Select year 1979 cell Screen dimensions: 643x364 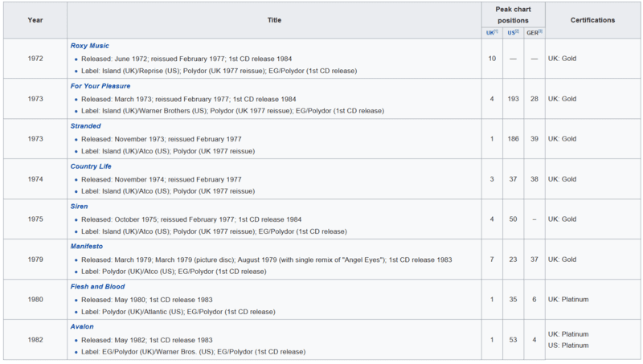click(x=35, y=260)
